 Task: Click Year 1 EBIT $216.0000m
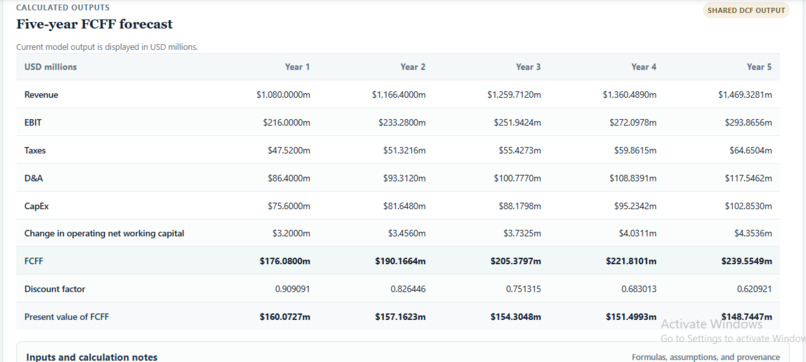click(x=287, y=123)
